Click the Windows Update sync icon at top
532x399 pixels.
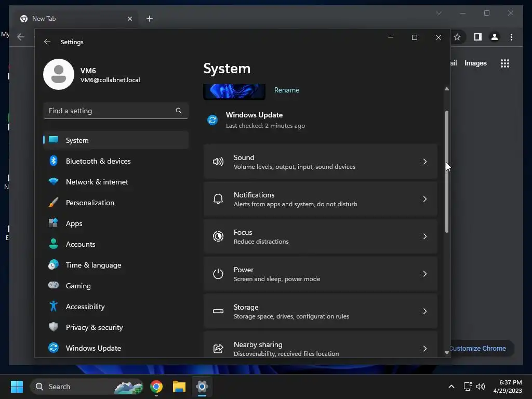coord(212,120)
